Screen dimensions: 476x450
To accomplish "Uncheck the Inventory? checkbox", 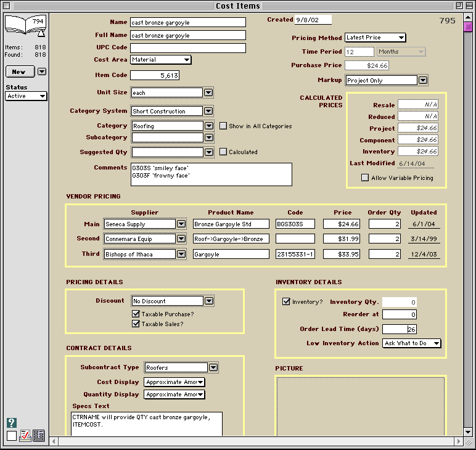I will 286,301.
